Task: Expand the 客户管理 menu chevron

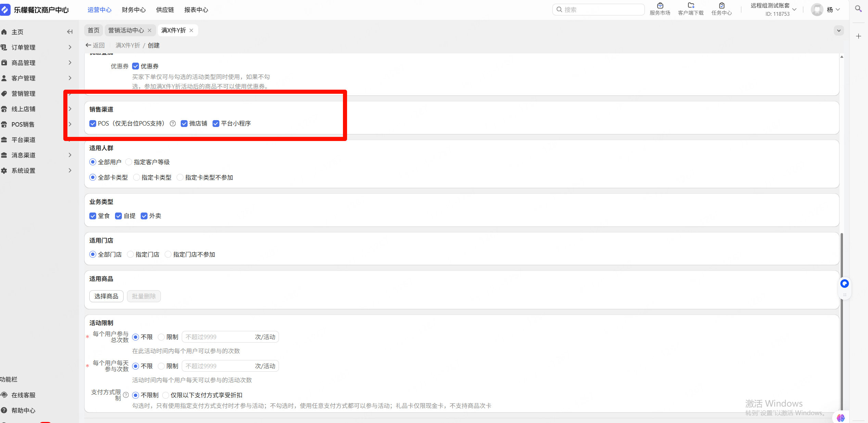Action: [70, 78]
